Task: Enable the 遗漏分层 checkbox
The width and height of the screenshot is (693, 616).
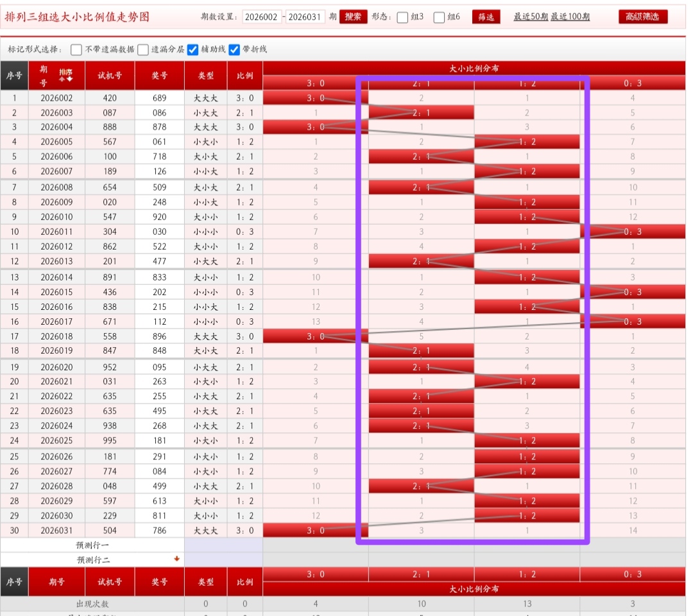Action: [x=142, y=49]
